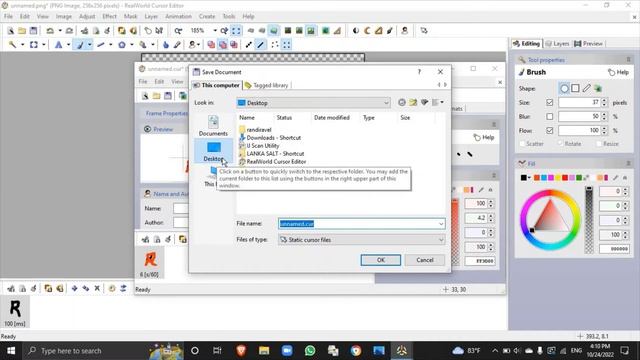Viewport: 640px width, 360px height.
Task: Open the text tool dropdown arrow
Action: [x=68, y=45]
